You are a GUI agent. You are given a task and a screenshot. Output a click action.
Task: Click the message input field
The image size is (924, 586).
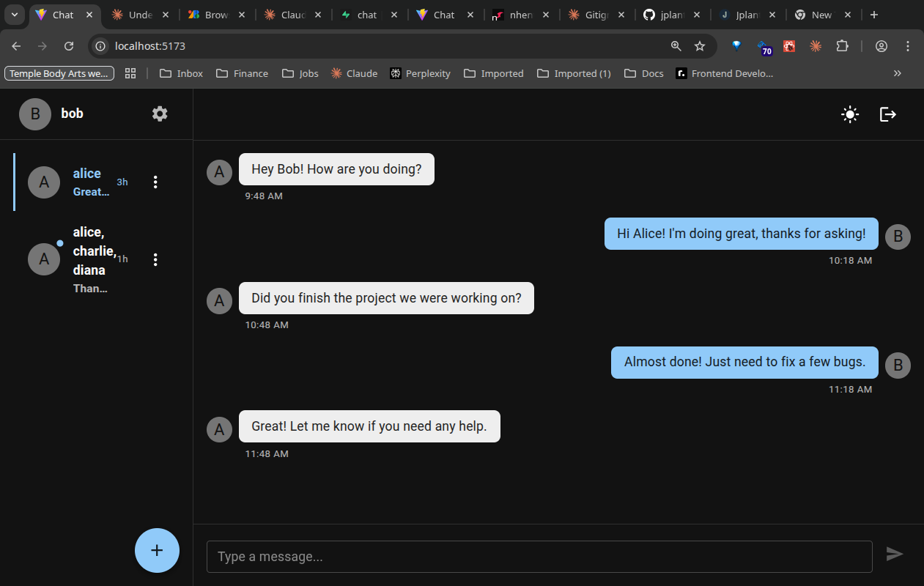(x=539, y=556)
